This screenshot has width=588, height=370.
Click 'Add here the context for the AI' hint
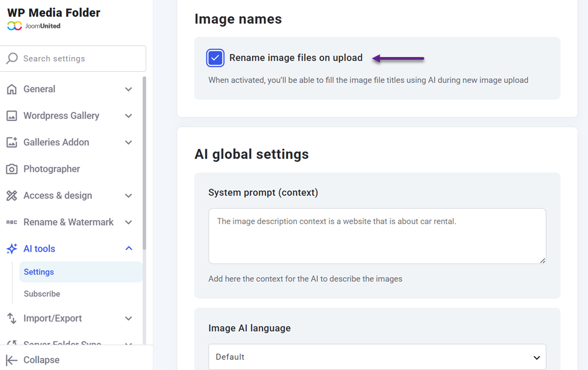pos(305,279)
